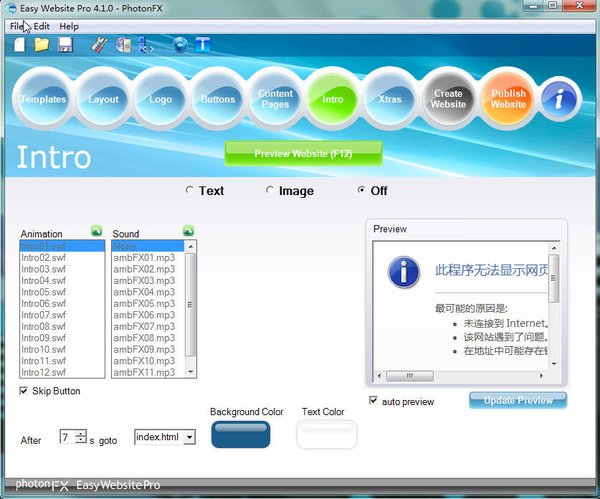
Task: Click Preview pane scroll up arrow
Action: 554,248
